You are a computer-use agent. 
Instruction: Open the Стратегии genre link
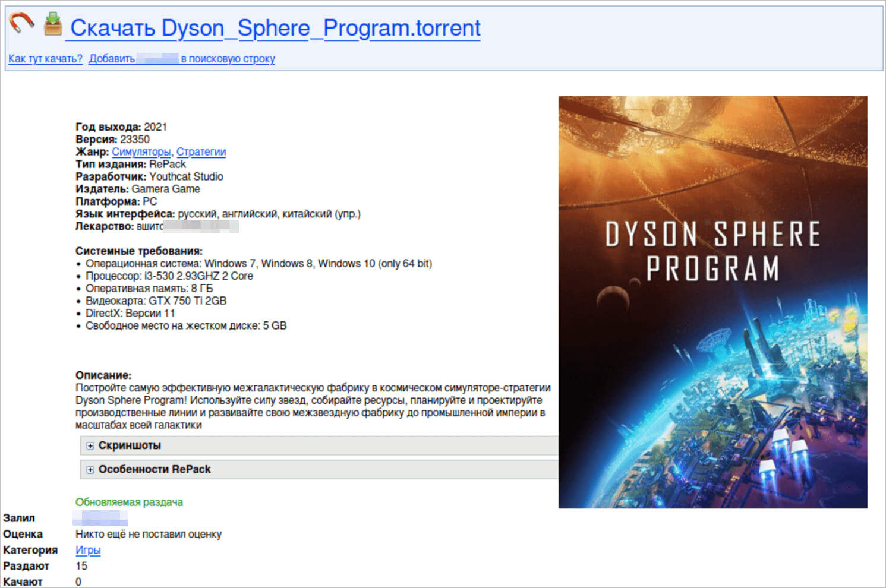[x=201, y=151]
